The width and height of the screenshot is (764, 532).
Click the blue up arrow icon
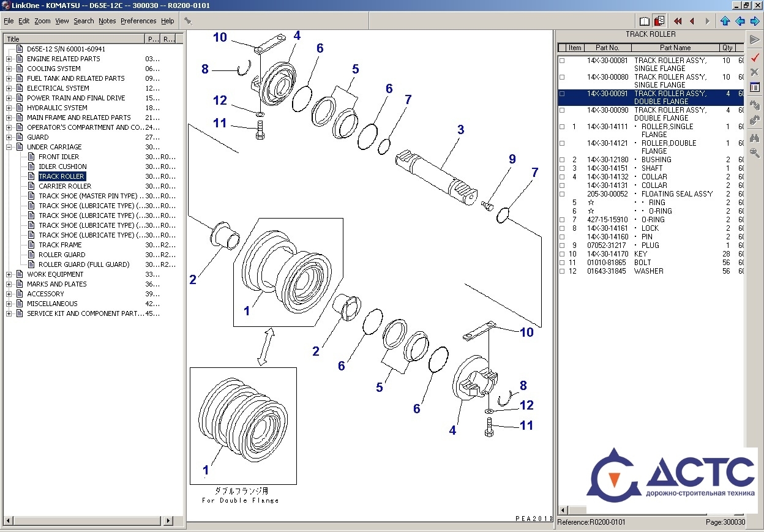point(725,21)
